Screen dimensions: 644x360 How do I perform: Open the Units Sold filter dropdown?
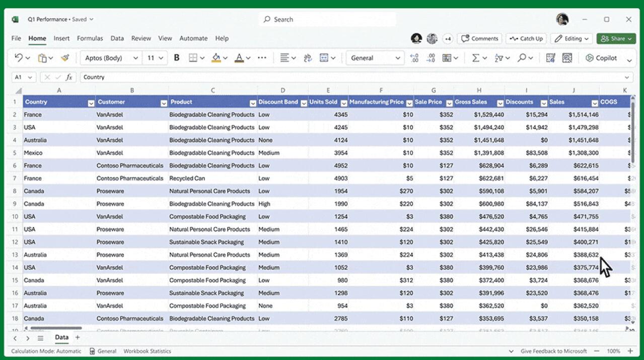[344, 103]
